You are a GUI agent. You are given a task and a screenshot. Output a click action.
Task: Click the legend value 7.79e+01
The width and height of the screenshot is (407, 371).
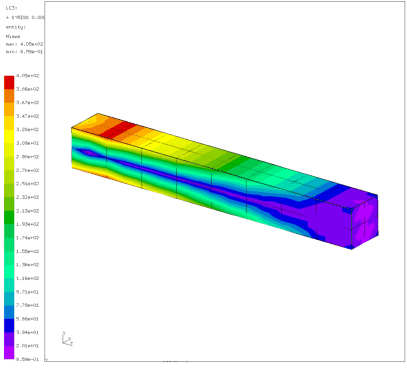[28, 305]
